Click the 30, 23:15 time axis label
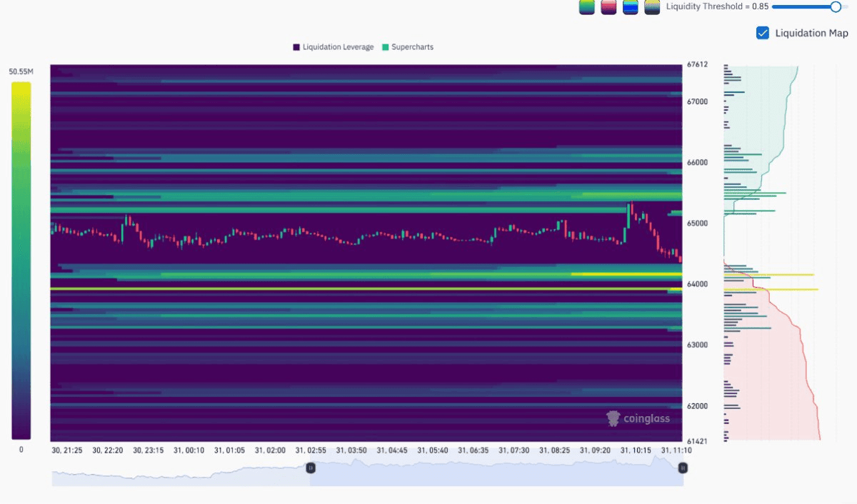 coord(148,450)
